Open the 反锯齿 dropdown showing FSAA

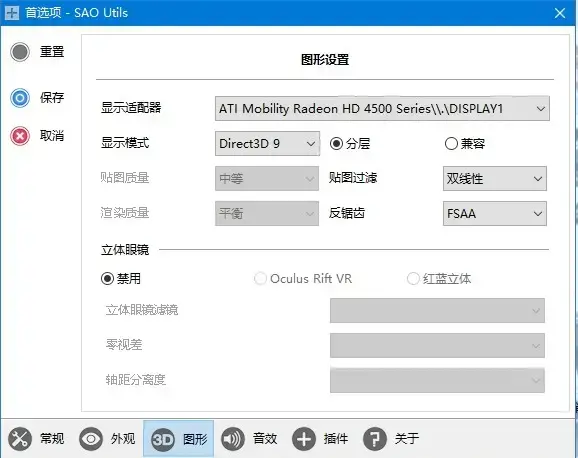(495, 213)
